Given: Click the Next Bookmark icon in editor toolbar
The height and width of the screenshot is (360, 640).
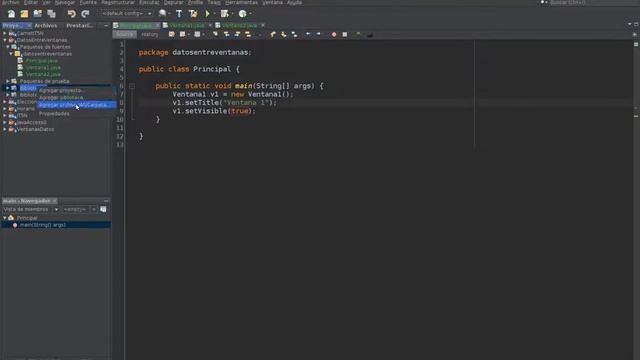Looking at the screenshot, I should pos(284,35).
